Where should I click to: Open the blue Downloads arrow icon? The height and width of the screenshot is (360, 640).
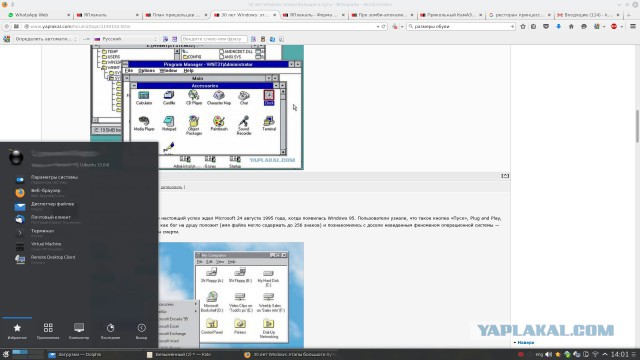(558, 27)
